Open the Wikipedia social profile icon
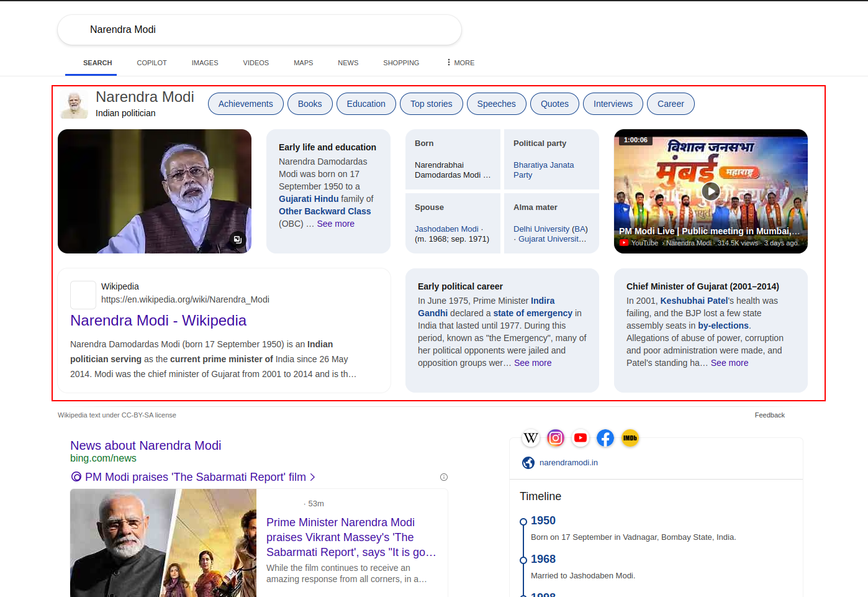 (x=531, y=438)
